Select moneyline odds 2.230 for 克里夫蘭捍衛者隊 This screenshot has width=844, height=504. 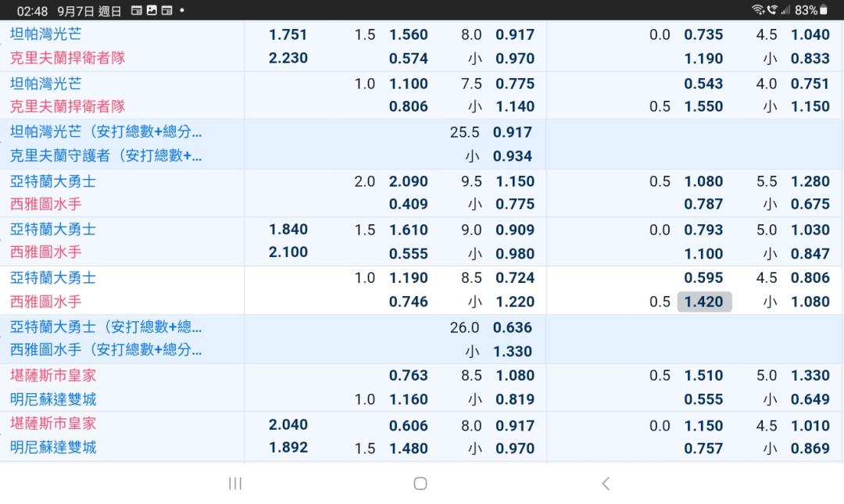click(288, 58)
